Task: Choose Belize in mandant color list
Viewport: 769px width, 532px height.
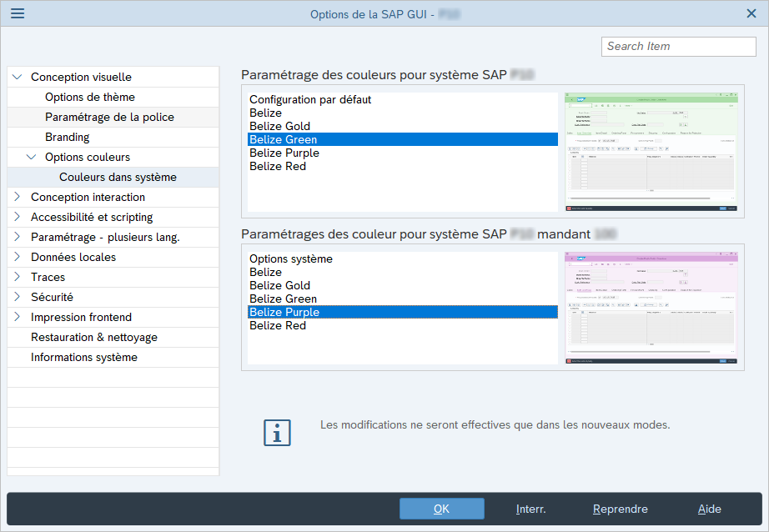Action: coord(403,272)
